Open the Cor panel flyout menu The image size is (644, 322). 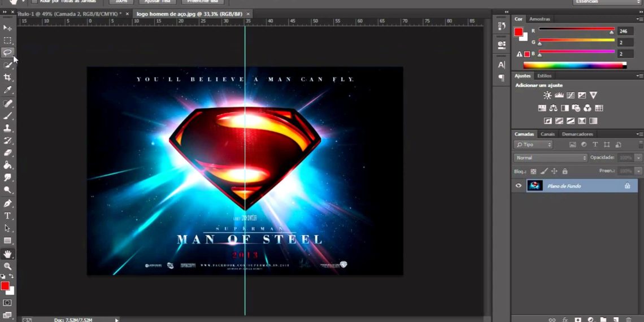(640, 19)
